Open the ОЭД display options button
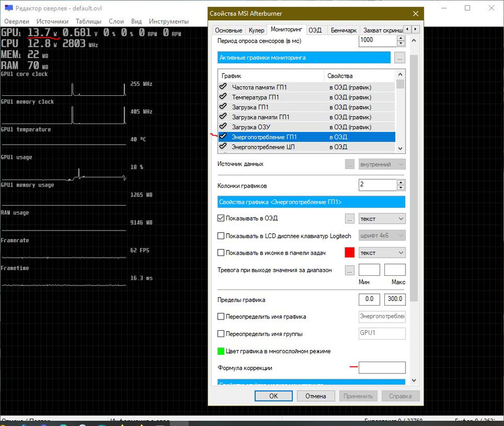 (350, 219)
